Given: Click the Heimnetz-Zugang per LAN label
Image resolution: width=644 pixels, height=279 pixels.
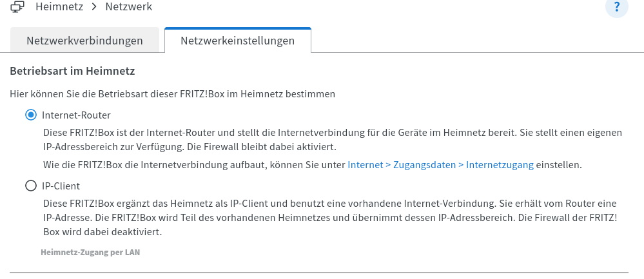Looking at the screenshot, I should click(90, 253).
